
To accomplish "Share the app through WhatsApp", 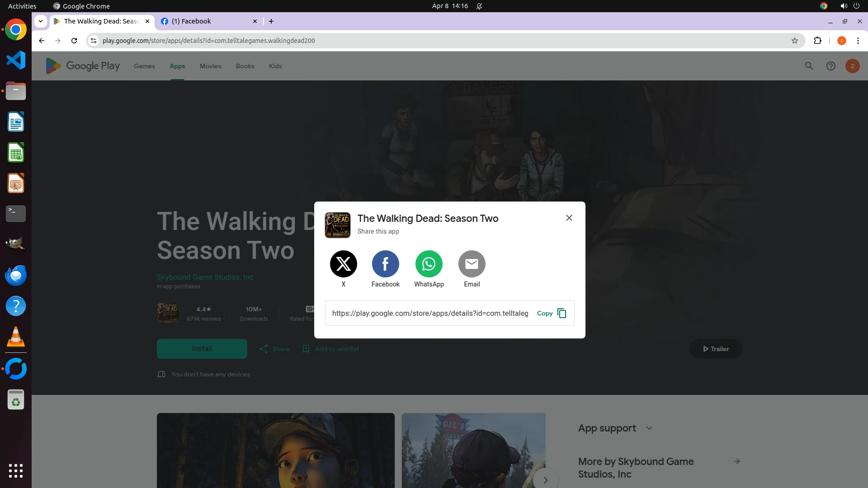I will click(x=429, y=264).
